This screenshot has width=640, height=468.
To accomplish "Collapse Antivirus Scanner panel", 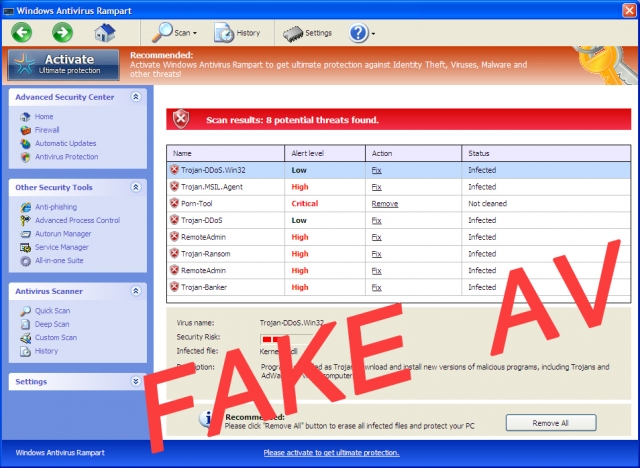I will [136, 291].
